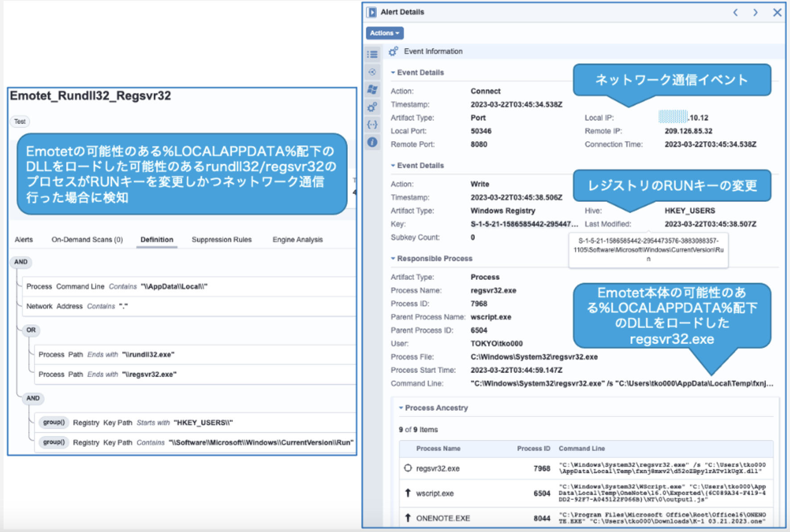The image size is (790, 532).
Task: Click the gears sidebar icon
Action: tap(372, 107)
